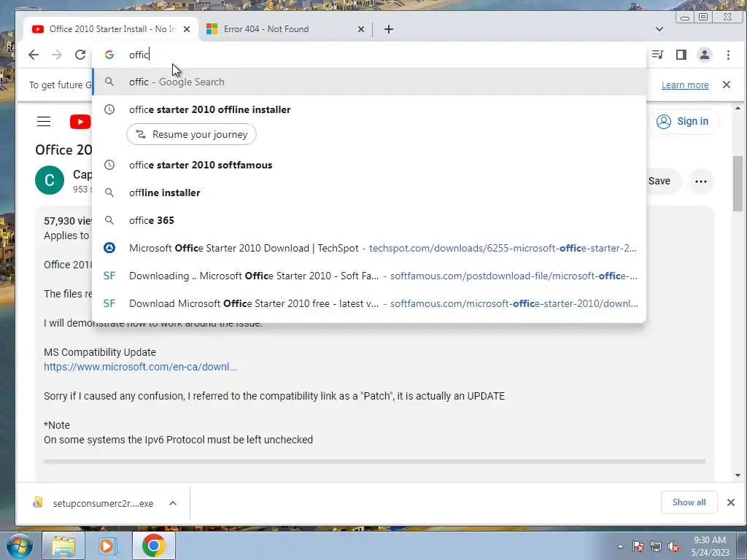Open YouTube hamburger guide menu
747x560 pixels.
point(44,122)
